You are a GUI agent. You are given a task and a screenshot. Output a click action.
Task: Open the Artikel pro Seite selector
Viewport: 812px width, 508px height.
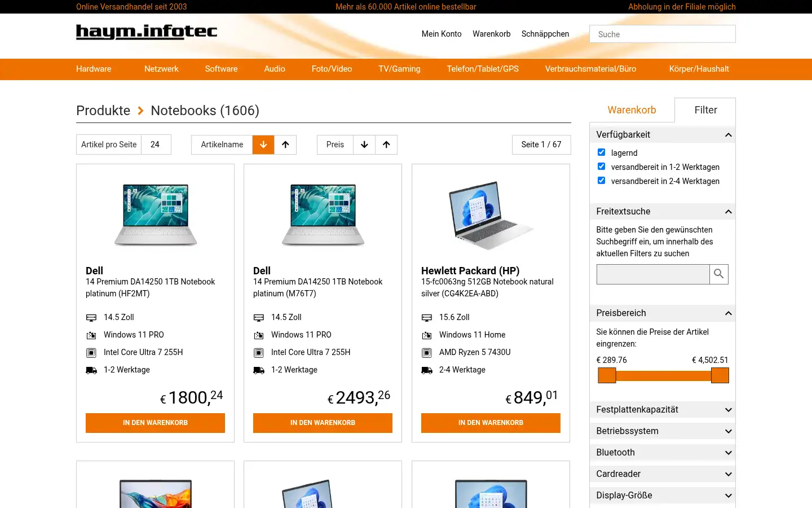156,144
